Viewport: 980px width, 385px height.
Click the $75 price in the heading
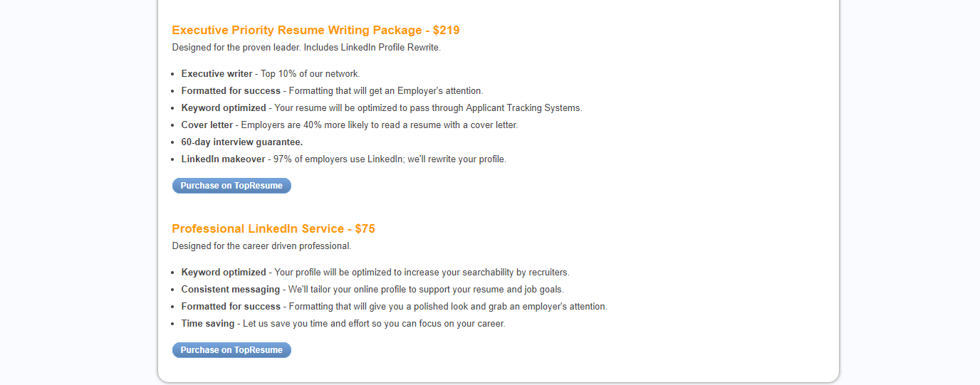coord(365,229)
